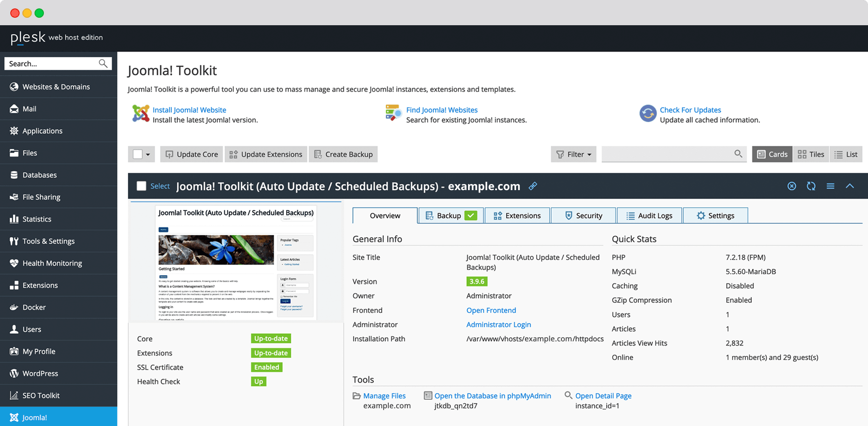The width and height of the screenshot is (868, 426).
Task: Switch to the Security tab
Action: point(583,215)
